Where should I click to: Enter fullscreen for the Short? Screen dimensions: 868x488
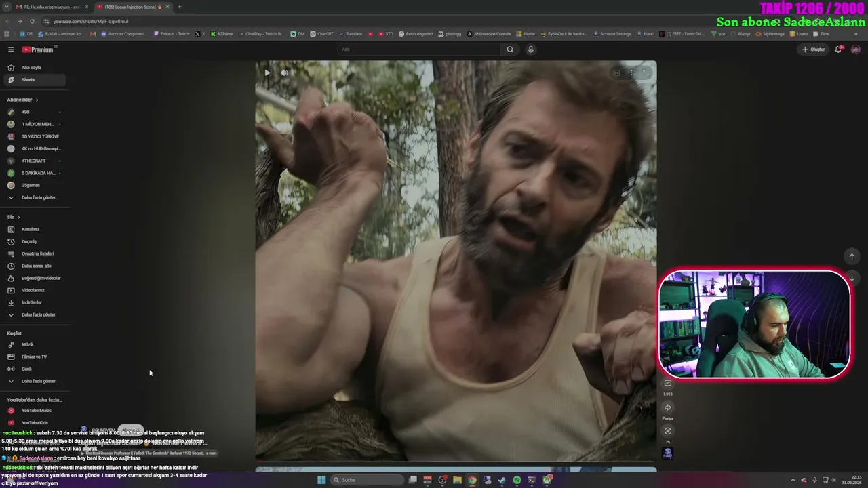tap(646, 73)
